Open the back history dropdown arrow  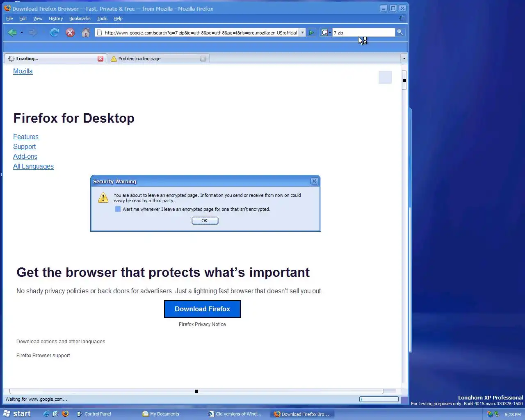point(22,33)
